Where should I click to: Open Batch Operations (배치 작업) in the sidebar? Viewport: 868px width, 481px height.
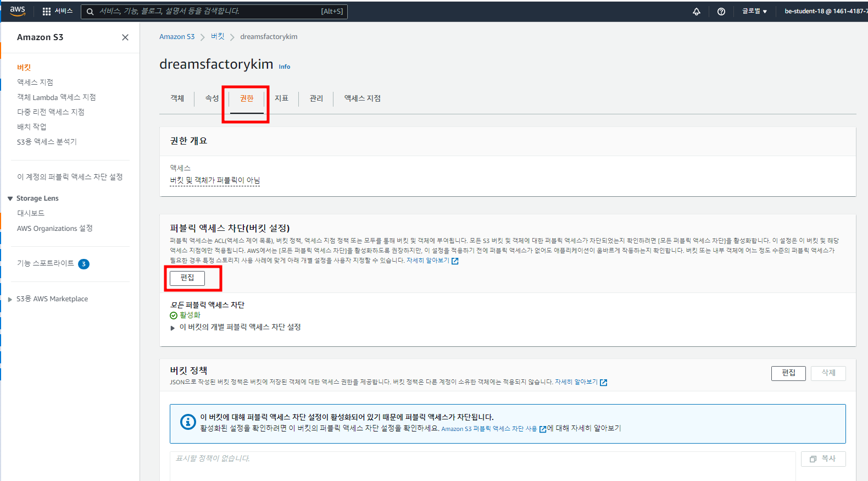(32, 127)
